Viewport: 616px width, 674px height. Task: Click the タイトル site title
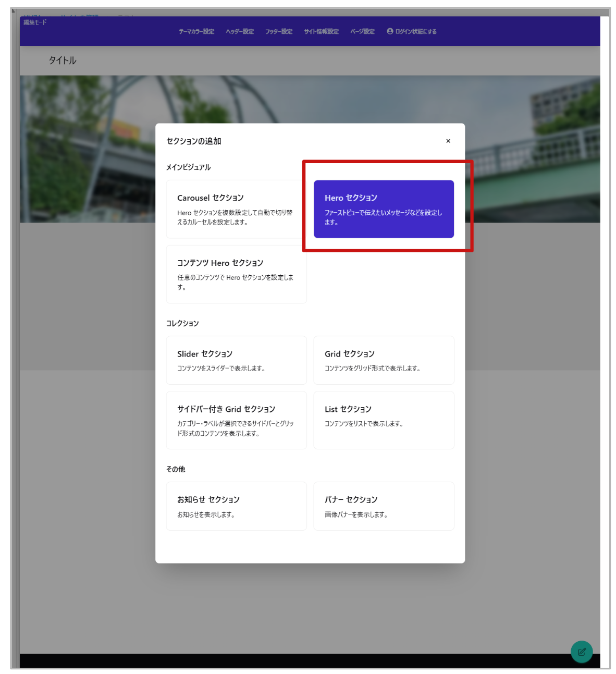(63, 60)
